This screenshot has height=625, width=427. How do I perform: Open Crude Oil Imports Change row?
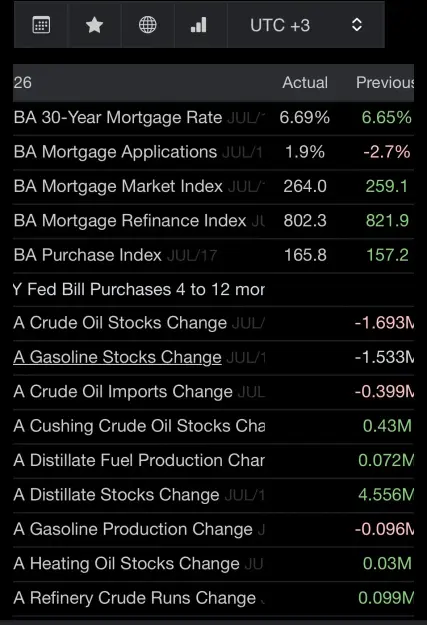[213, 392]
